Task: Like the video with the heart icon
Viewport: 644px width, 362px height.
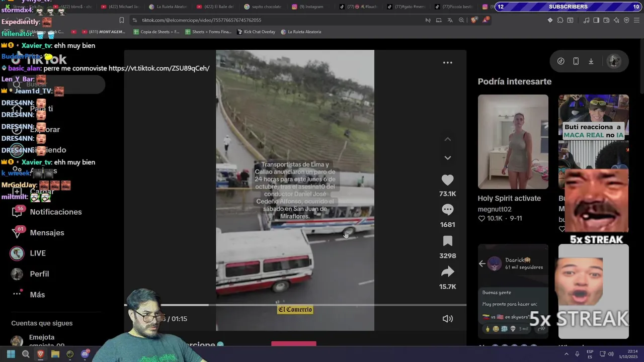Action: pos(447,180)
